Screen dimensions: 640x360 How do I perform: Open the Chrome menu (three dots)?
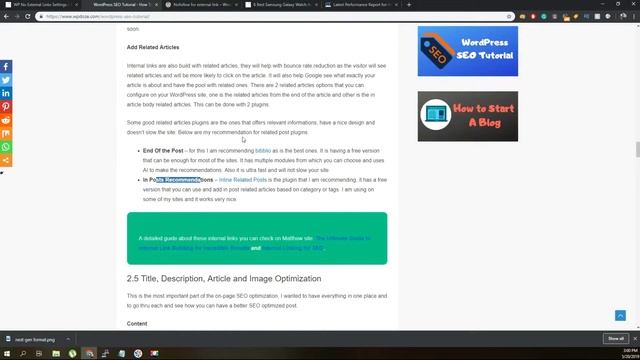click(634, 16)
